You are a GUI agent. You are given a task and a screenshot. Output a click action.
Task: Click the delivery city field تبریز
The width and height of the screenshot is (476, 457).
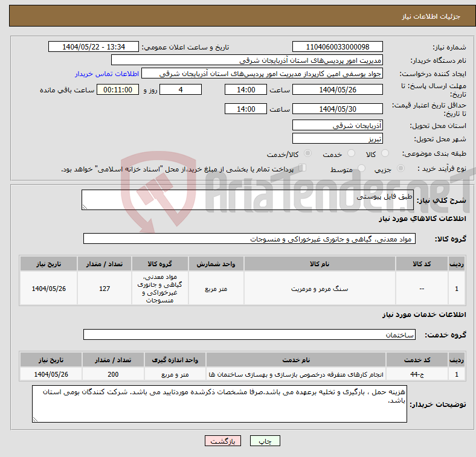pos(337,138)
